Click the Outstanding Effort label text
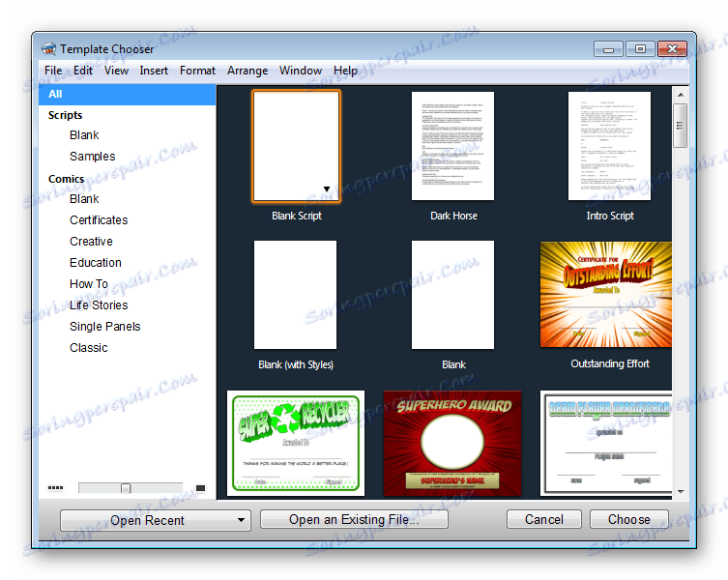Viewport: 728px width, 580px height. pyautogui.click(x=610, y=364)
